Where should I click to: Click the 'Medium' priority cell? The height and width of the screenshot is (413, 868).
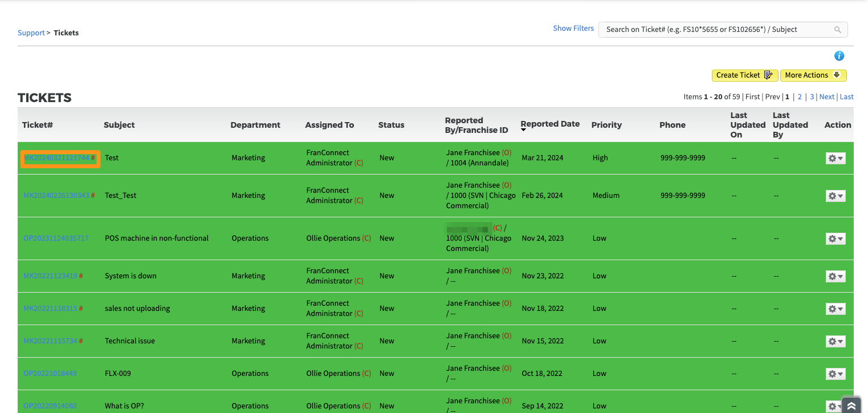[x=606, y=196]
